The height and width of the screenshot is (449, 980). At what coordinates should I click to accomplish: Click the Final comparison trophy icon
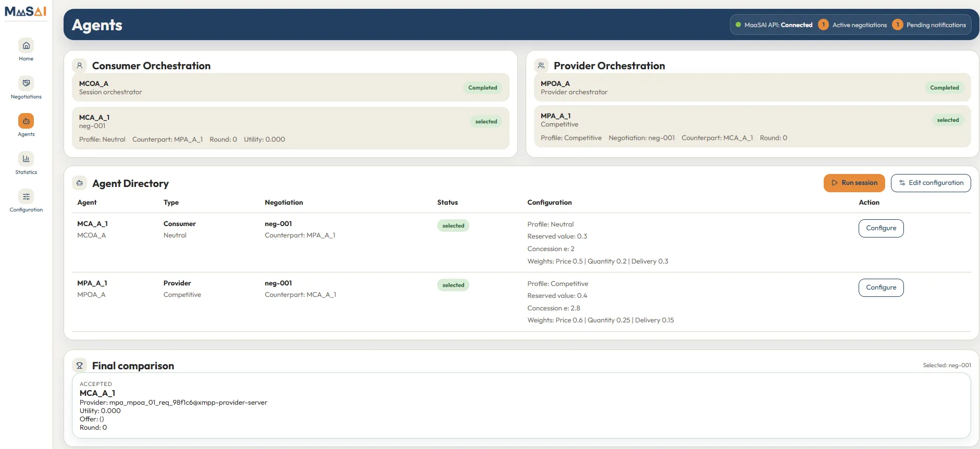point(79,365)
